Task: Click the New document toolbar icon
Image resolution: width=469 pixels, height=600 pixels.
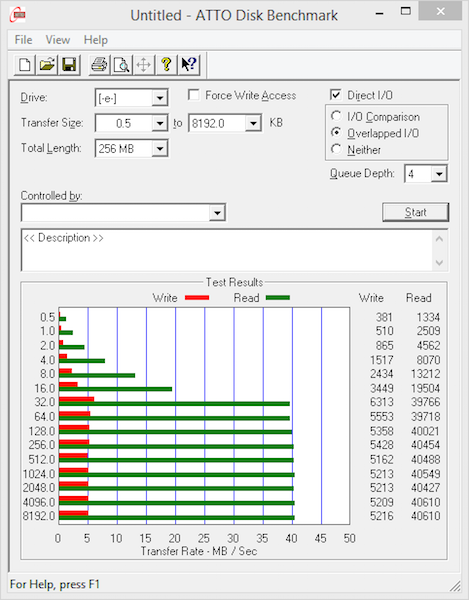Action: pyautogui.click(x=25, y=65)
